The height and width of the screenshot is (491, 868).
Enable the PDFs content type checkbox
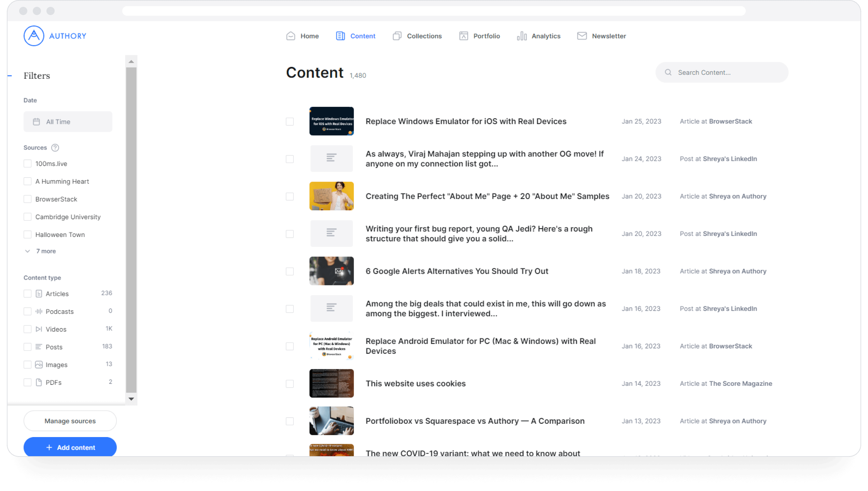coord(27,382)
